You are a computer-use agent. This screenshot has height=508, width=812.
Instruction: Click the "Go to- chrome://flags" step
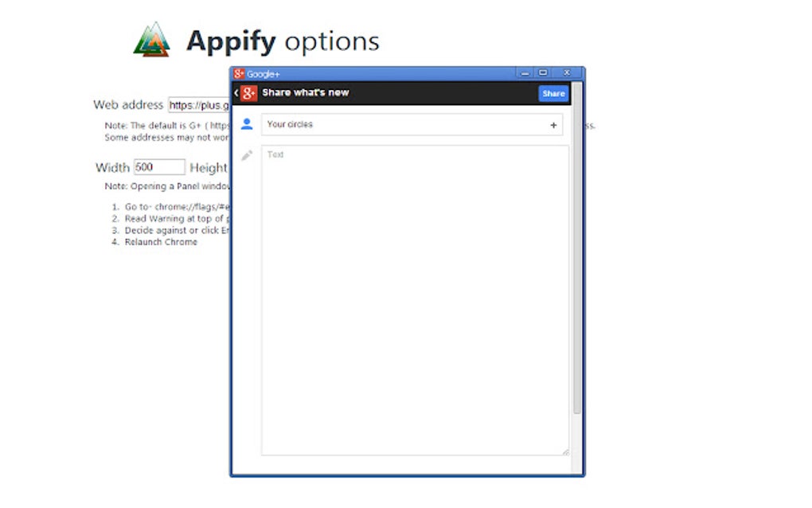(x=177, y=206)
